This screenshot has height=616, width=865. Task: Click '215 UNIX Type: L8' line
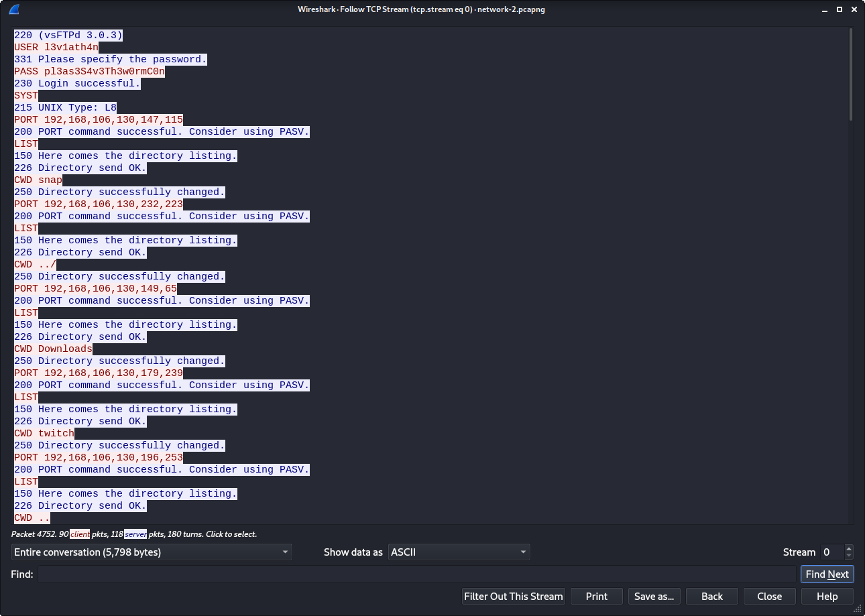click(x=65, y=108)
